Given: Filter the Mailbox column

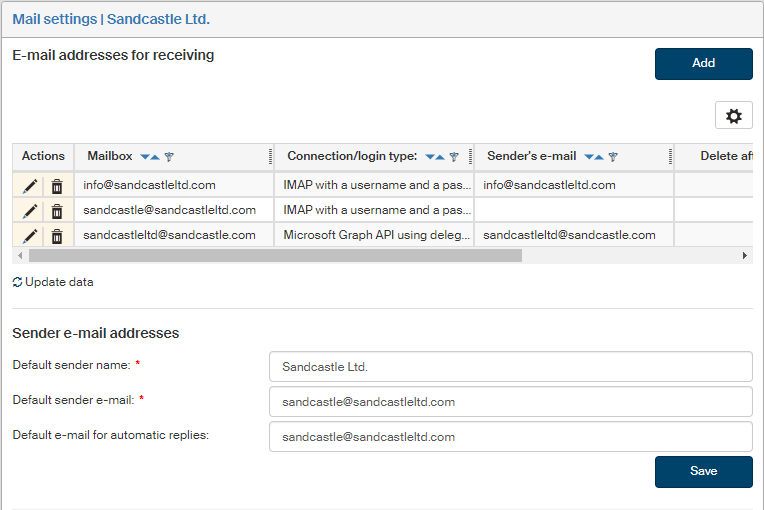Looking at the screenshot, I should click(x=169, y=157).
